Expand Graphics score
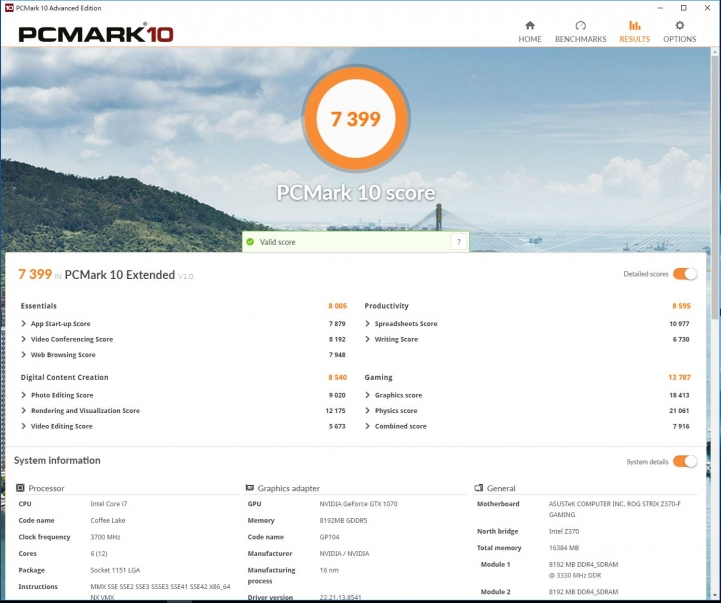Image resolution: width=721 pixels, height=603 pixels. point(367,395)
